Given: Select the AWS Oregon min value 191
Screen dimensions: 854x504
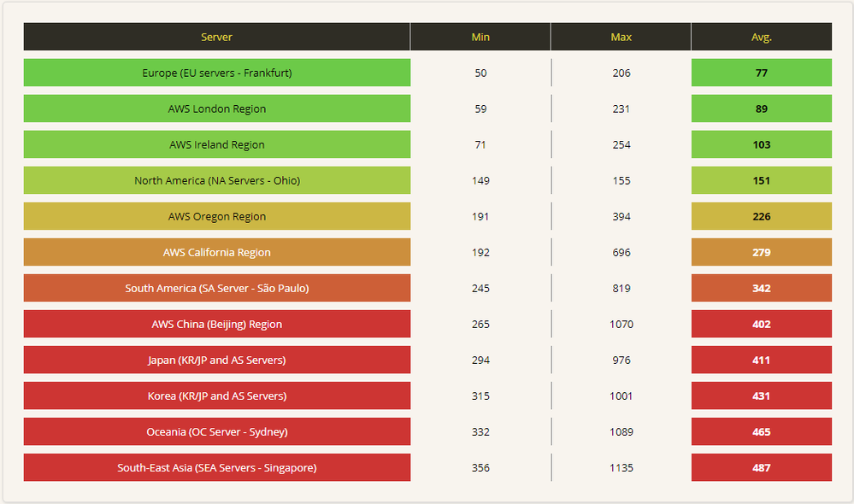Looking at the screenshot, I should (x=480, y=216).
